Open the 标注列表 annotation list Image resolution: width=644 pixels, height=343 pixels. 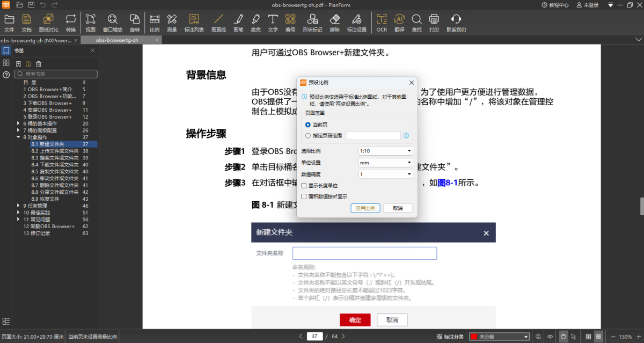click(x=194, y=23)
